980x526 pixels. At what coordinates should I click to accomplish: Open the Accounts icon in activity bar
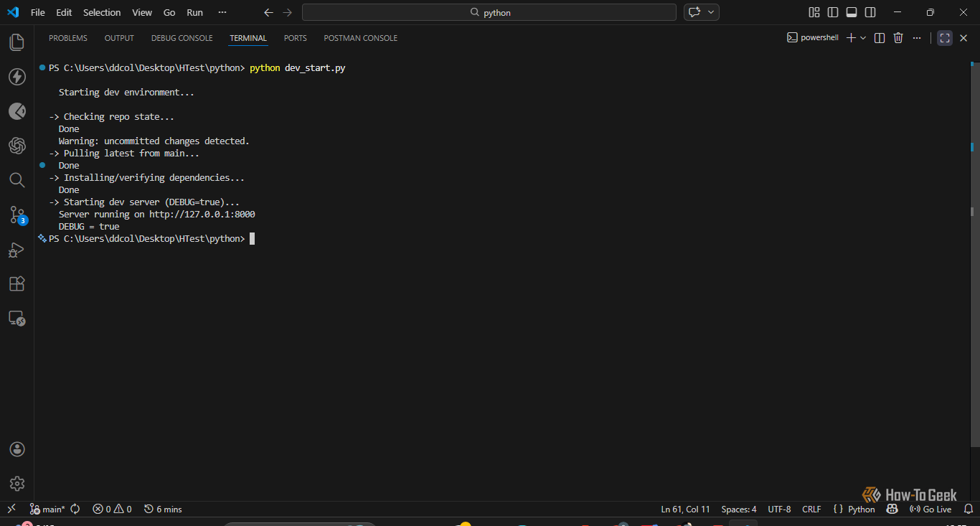17,449
